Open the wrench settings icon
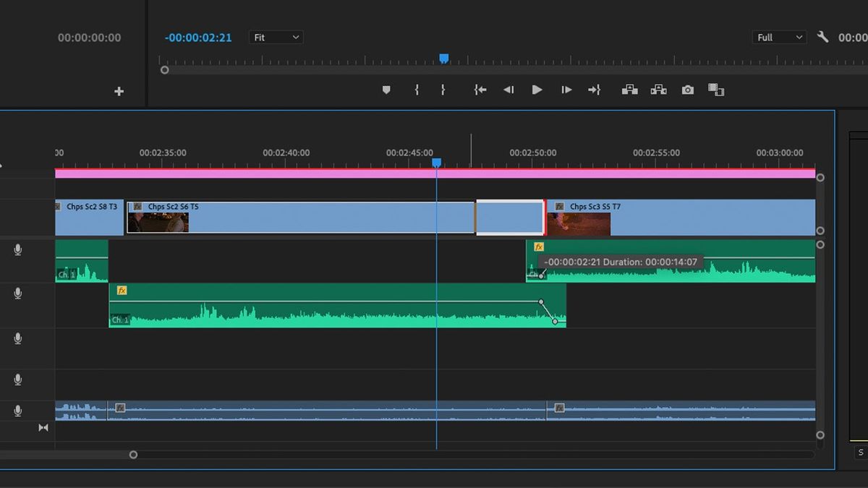868x488 pixels. point(822,37)
